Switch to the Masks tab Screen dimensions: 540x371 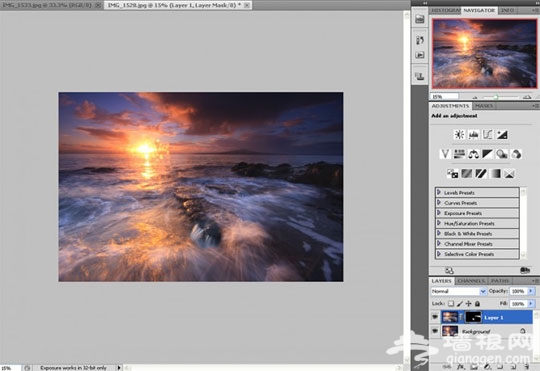coord(484,106)
